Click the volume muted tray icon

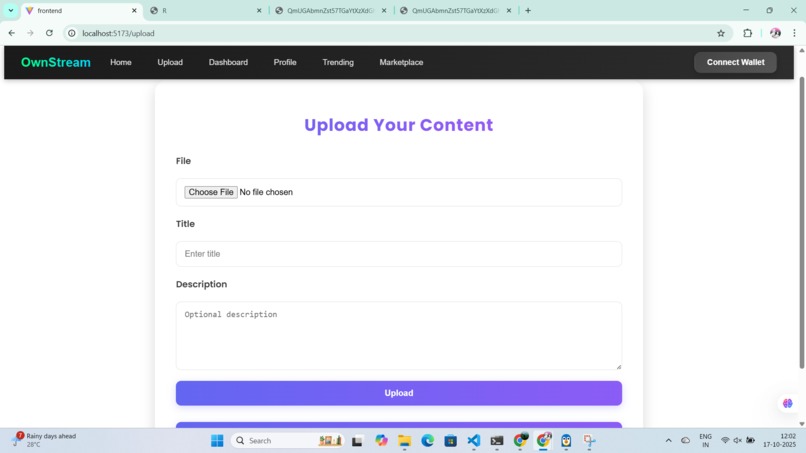point(738,441)
